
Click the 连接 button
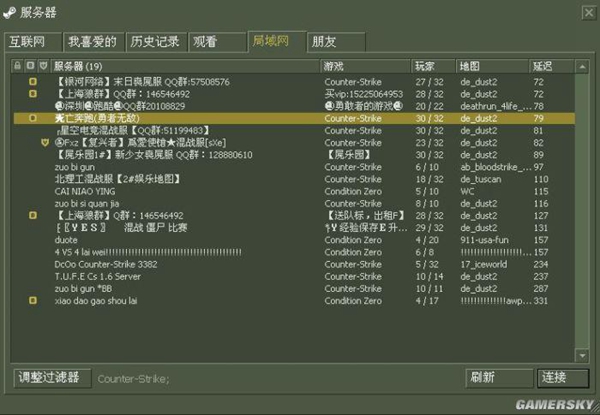562,378
